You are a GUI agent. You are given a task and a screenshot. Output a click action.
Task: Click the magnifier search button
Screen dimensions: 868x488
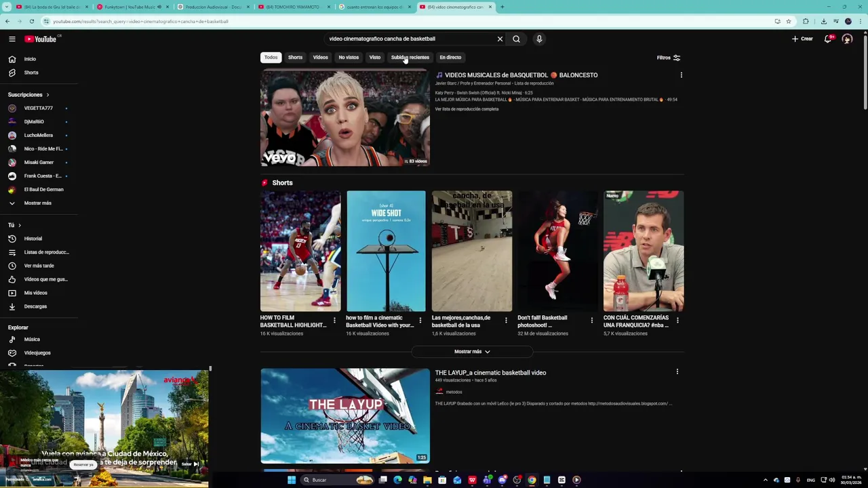516,39
